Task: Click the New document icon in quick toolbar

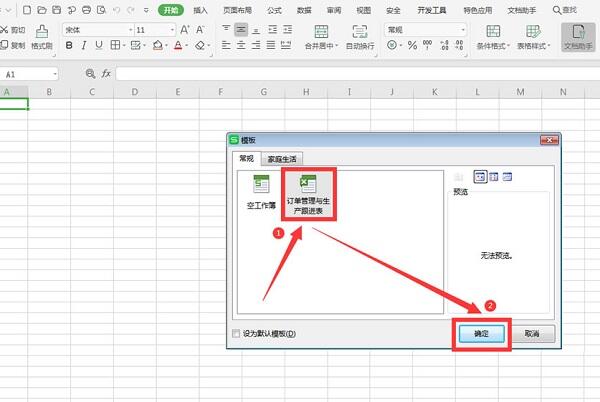Action: 27,10
